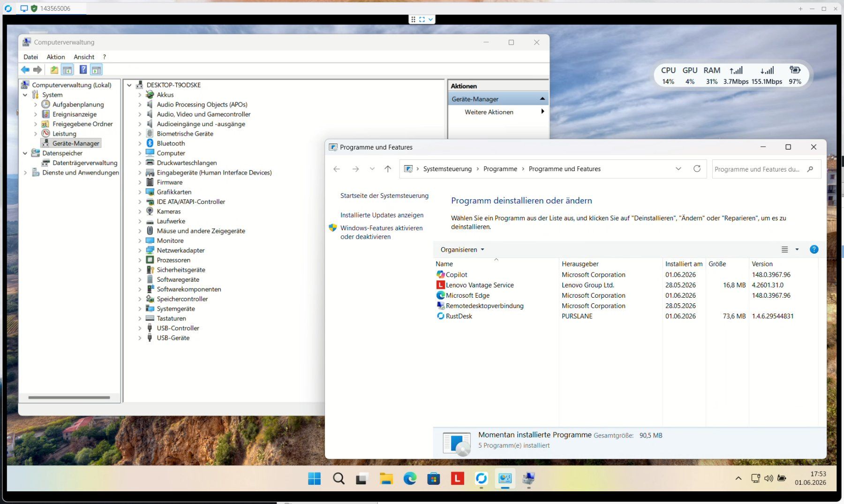Click the RustDesk taskbar icon
Image resolution: width=844 pixels, height=504 pixels.
[481, 479]
